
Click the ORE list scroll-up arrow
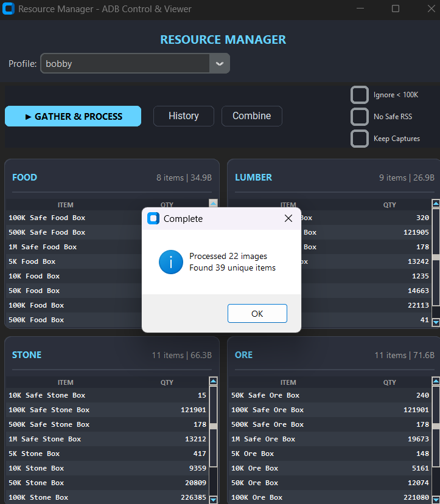pos(435,382)
